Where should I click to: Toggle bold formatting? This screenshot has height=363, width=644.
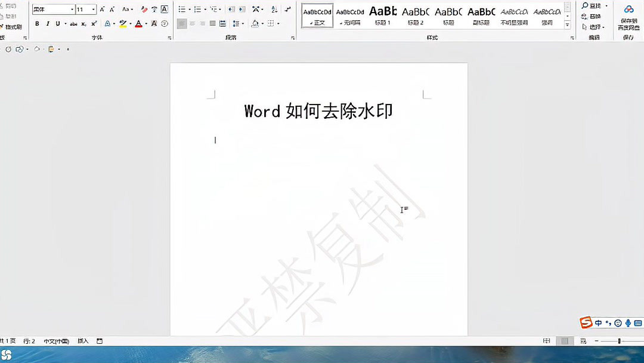pos(37,23)
